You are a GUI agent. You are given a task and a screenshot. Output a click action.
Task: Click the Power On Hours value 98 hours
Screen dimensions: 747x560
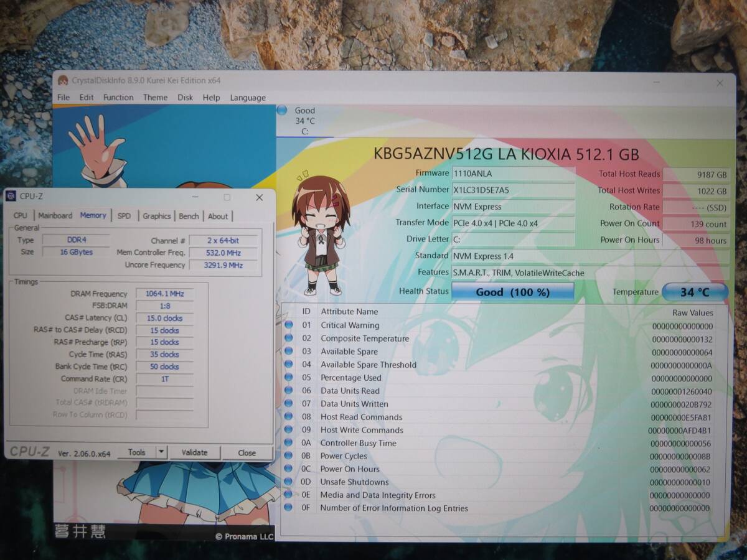coord(696,240)
